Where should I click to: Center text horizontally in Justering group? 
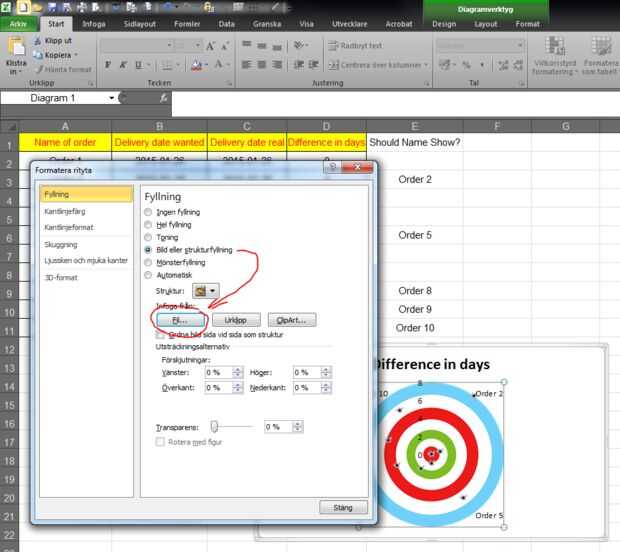click(262, 64)
